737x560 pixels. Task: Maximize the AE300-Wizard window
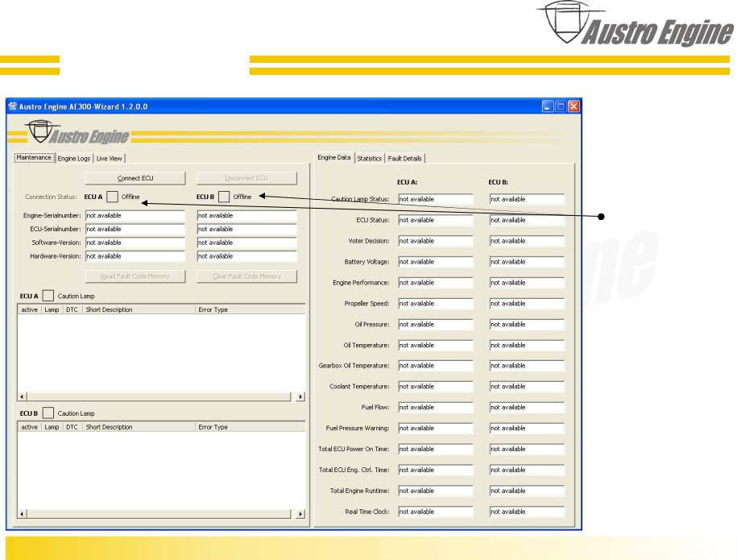coord(561,106)
